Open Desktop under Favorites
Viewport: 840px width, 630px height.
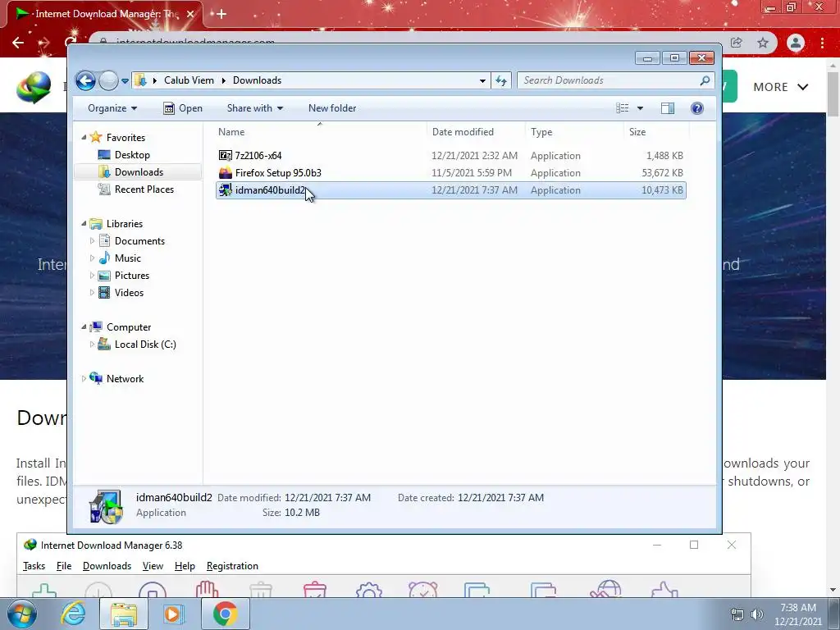[132, 155]
